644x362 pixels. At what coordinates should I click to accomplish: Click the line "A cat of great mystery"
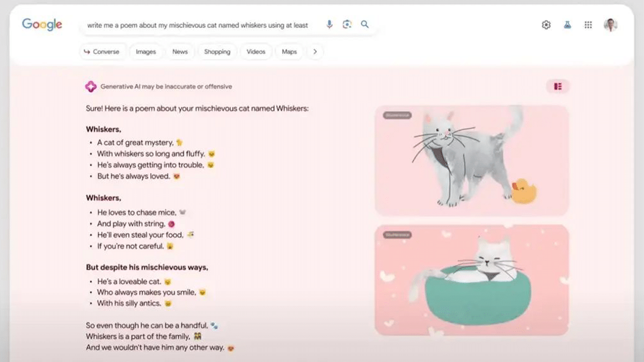pos(135,143)
